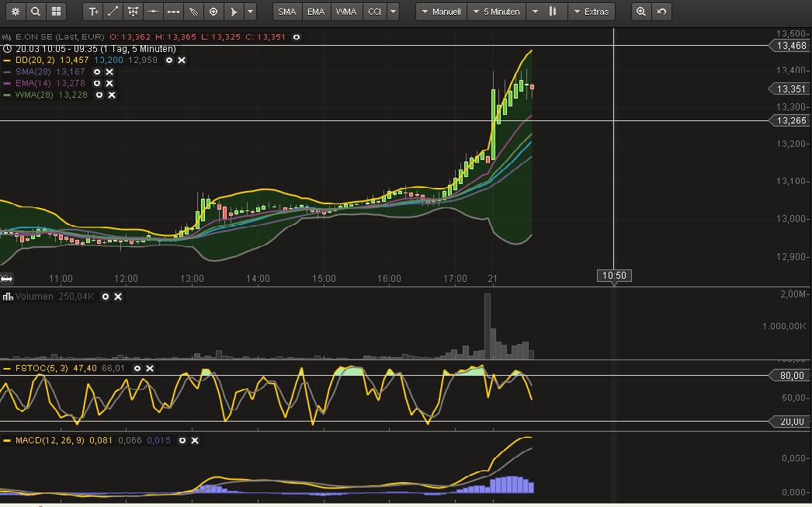Add the SMA indicator via toolbar button

(287, 12)
